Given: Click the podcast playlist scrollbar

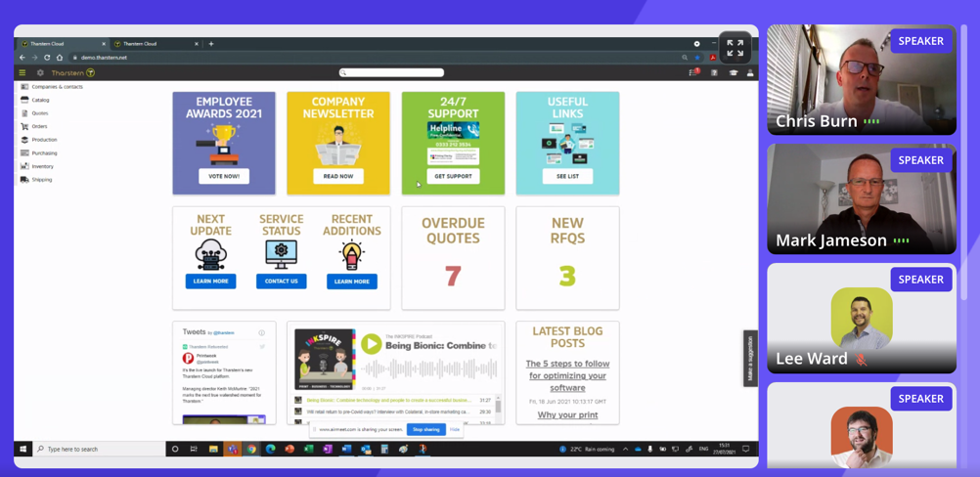Looking at the screenshot, I should 498,407.
